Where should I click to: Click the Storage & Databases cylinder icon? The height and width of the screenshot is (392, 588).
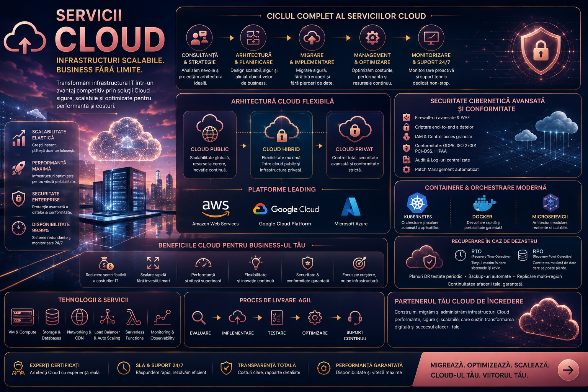click(52, 317)
